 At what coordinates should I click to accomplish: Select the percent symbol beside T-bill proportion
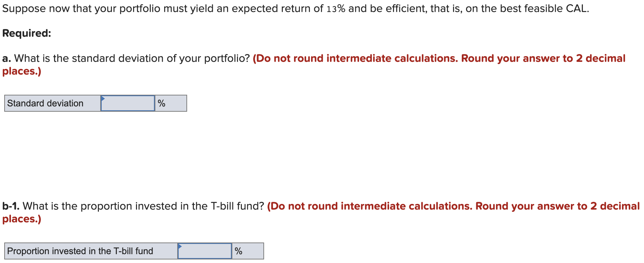[239, 251]
